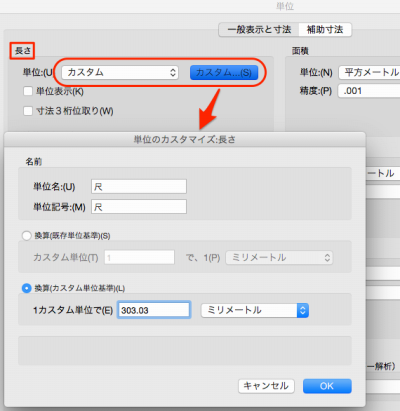Click the disabled カスタム単位(T) field
Screen dimensions: 400x411
click(139, 257)
